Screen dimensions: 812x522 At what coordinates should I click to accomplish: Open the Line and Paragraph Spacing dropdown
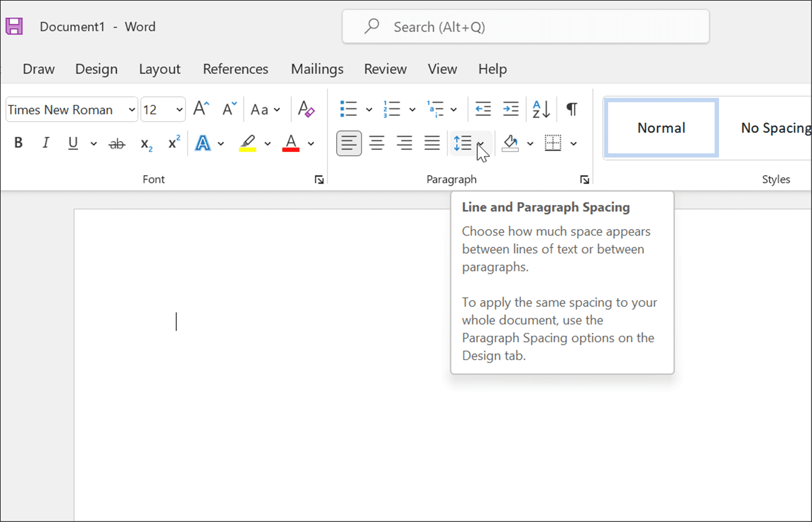tap(480, 144)
